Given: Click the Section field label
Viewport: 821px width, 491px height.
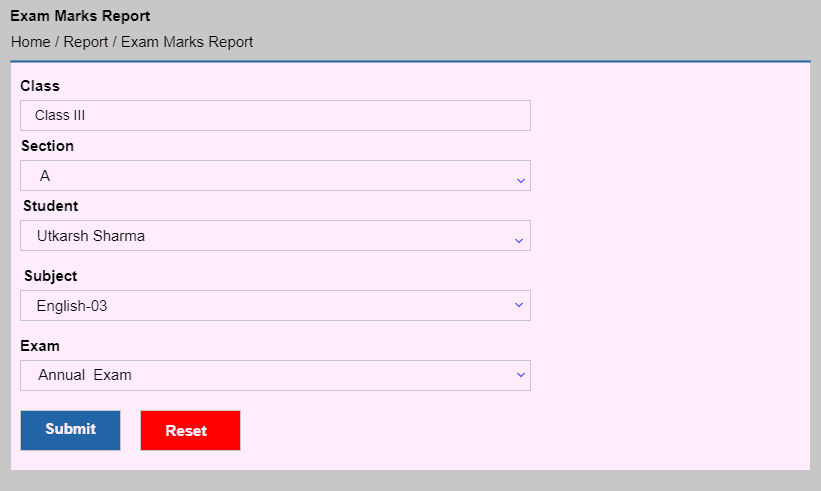Looking at the screenshot, I should pos(47,146).
